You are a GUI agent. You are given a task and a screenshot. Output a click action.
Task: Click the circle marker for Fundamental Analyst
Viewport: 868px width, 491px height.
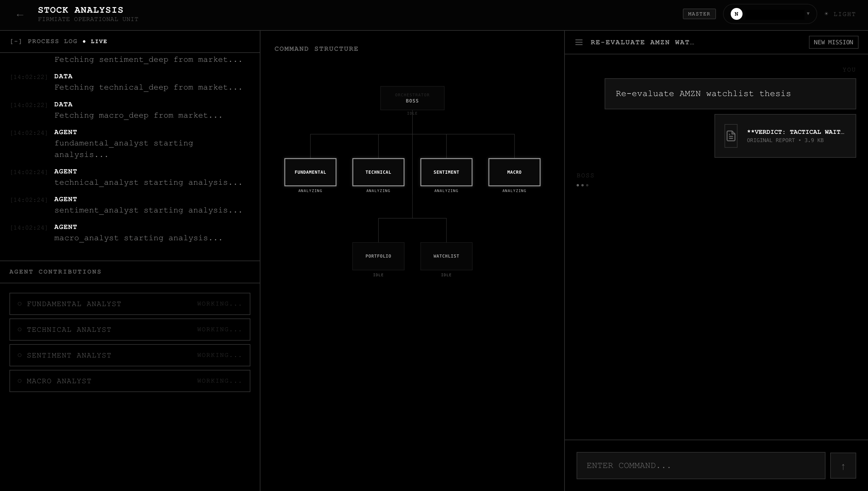click(19, 304)
